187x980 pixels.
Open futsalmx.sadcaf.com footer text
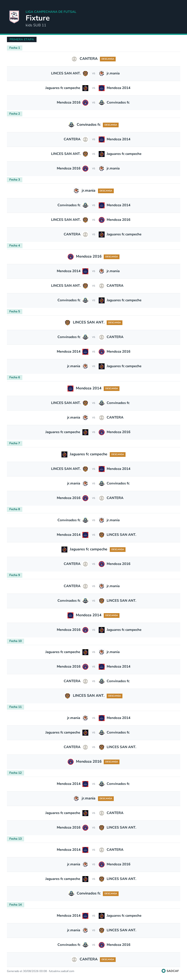(x=62, y=971)
